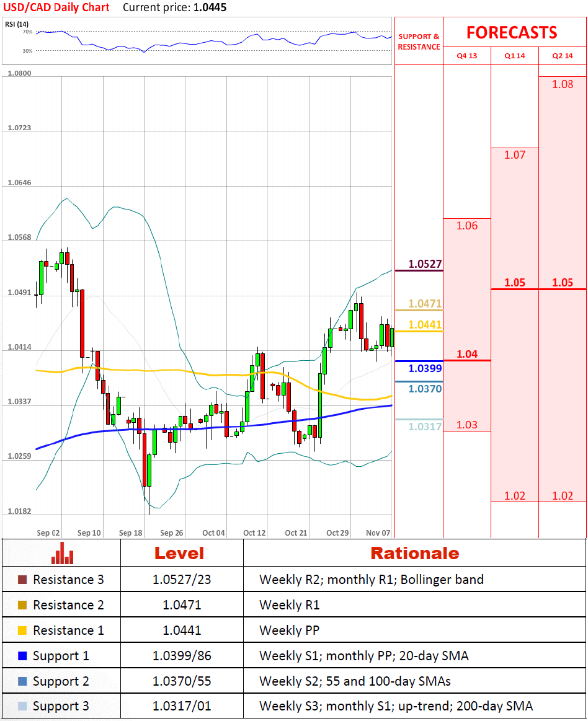Open the Q4 13 forecast column header
The width and height of the screenshot is (588, 721).
(466, 56)
